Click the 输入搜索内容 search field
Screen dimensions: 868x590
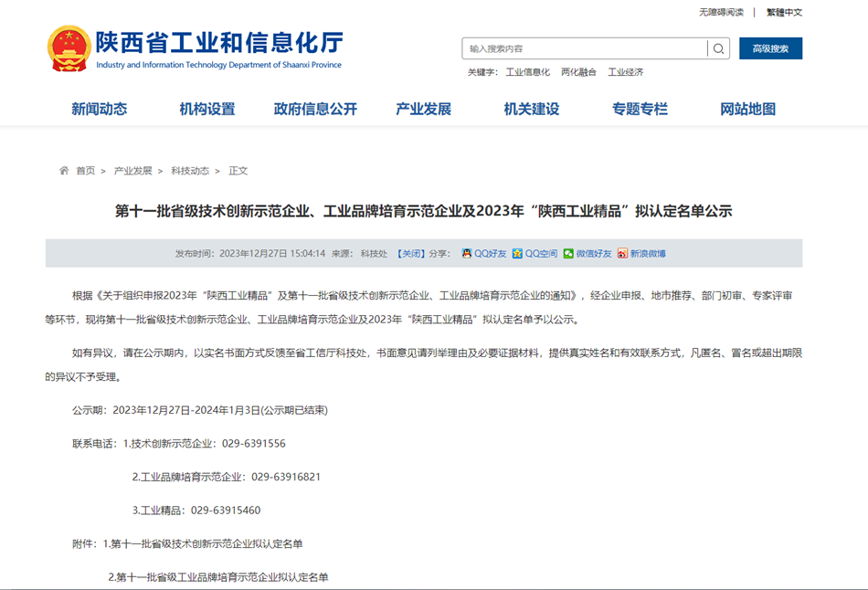pyautogui.click(x=585, y=48)
